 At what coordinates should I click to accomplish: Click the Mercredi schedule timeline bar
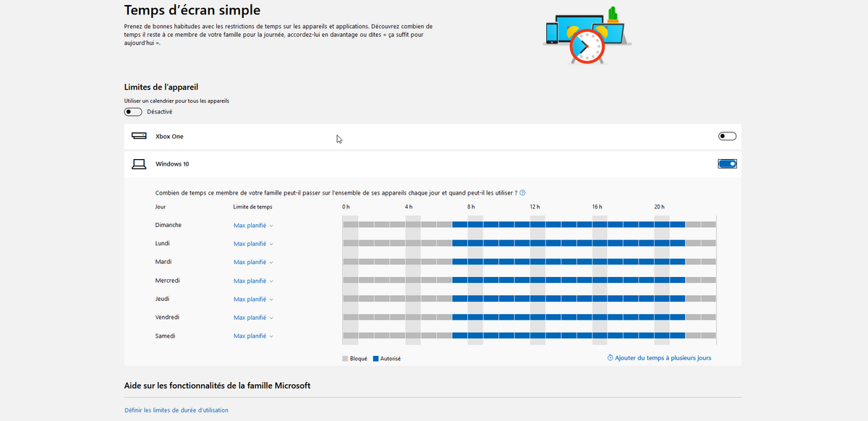click(529, 280)
